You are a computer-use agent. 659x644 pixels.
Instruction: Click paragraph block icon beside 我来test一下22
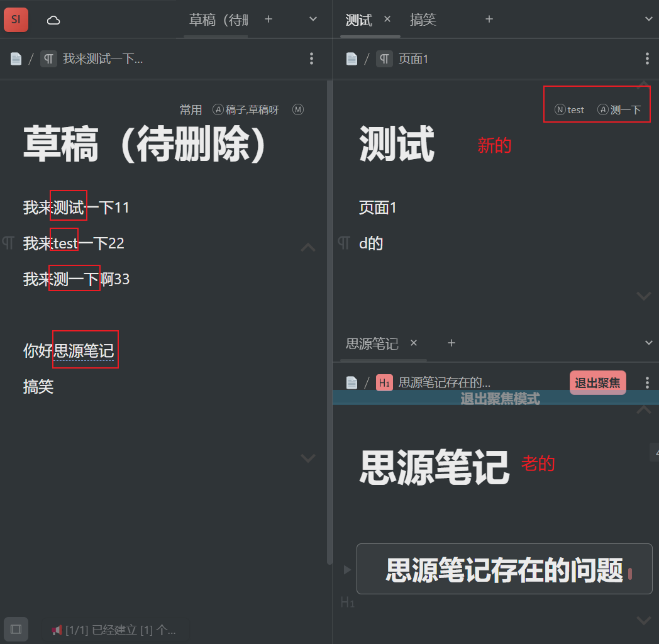click(x=8, y=243)
